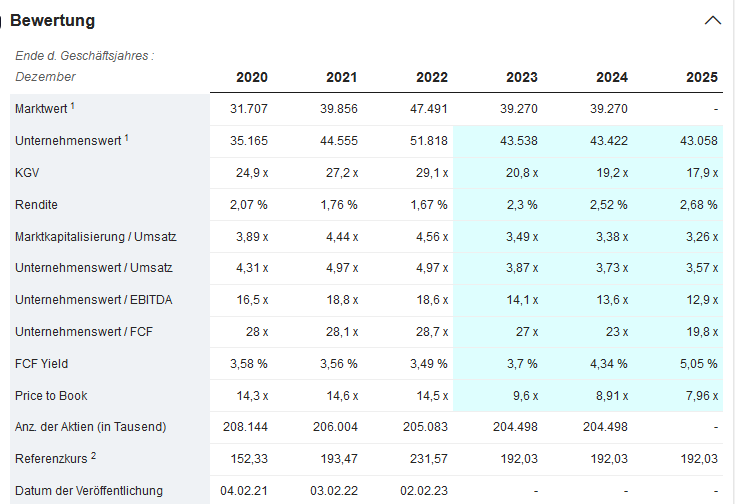Collapse the Bewertung section with the chevron

click(712, 20)
